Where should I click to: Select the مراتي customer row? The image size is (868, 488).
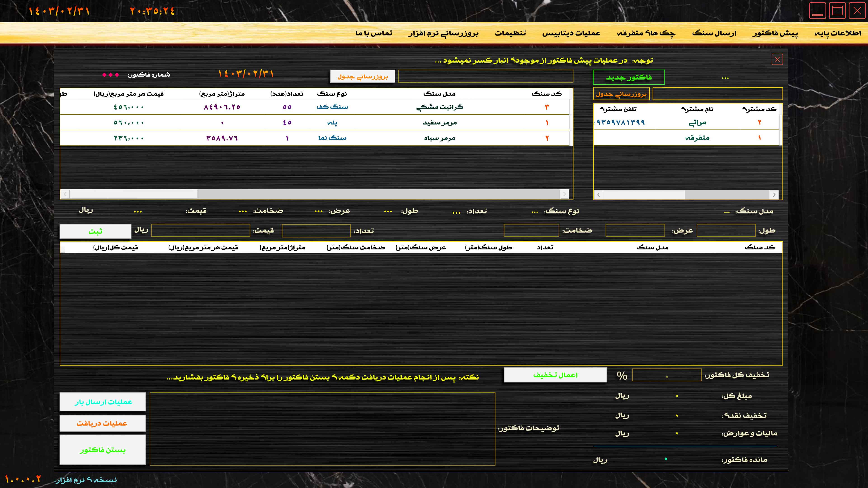pos(697,123)
